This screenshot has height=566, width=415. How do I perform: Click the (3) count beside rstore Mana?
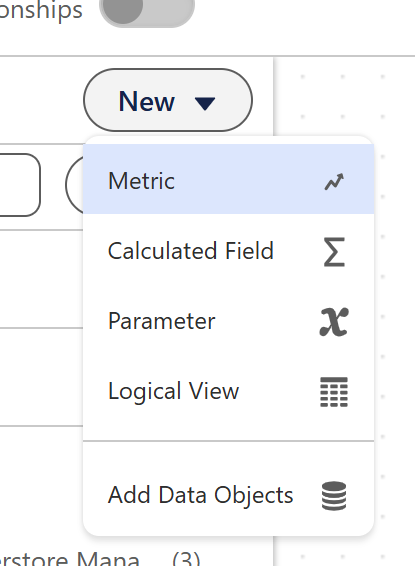[x=186, y=559]
